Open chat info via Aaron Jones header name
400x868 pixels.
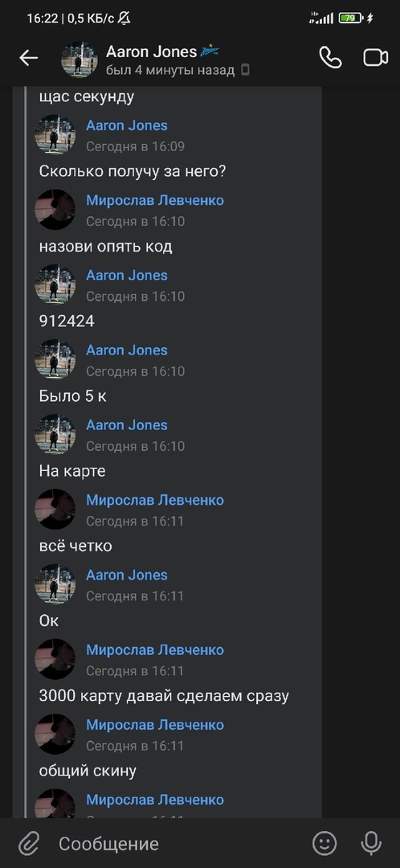click(x=151, y=51)
